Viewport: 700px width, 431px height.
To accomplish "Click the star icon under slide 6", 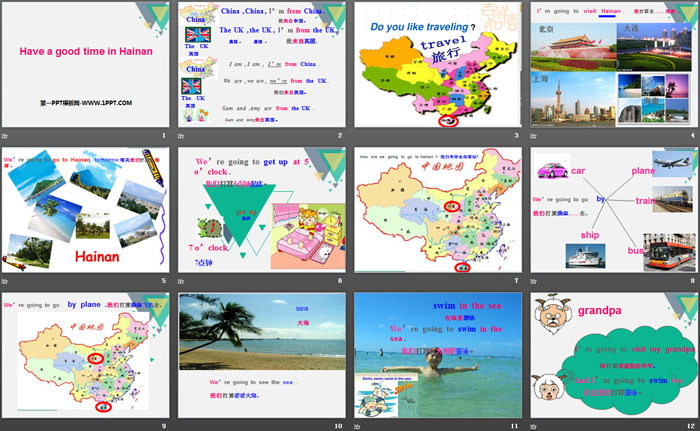I will [182, 280].
